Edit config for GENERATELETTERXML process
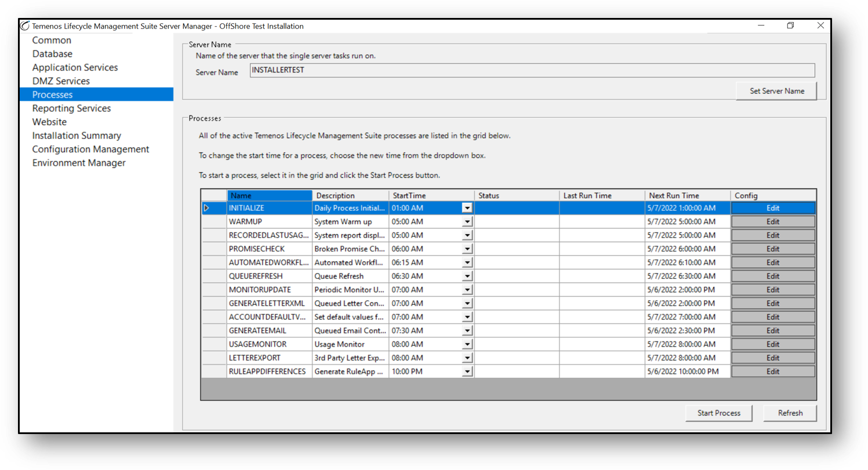Viewport: 868px width, 470px height. pos(773,303)
